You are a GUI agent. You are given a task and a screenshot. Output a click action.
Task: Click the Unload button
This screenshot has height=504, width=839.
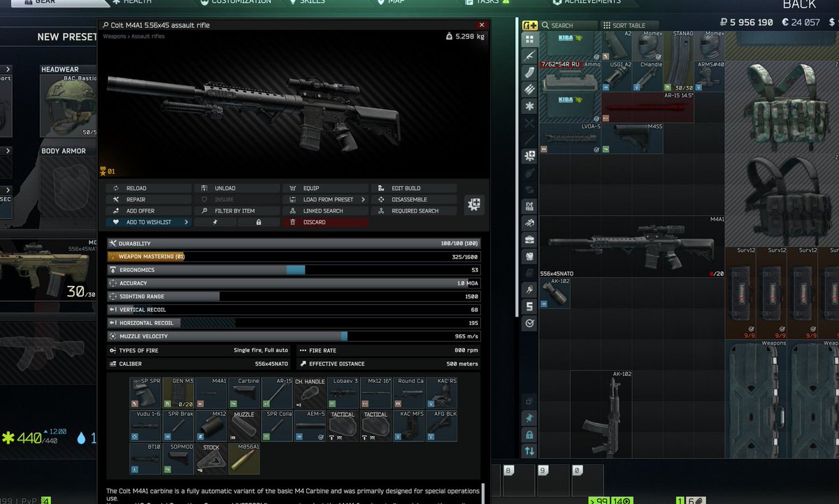(x=237, y=189)
